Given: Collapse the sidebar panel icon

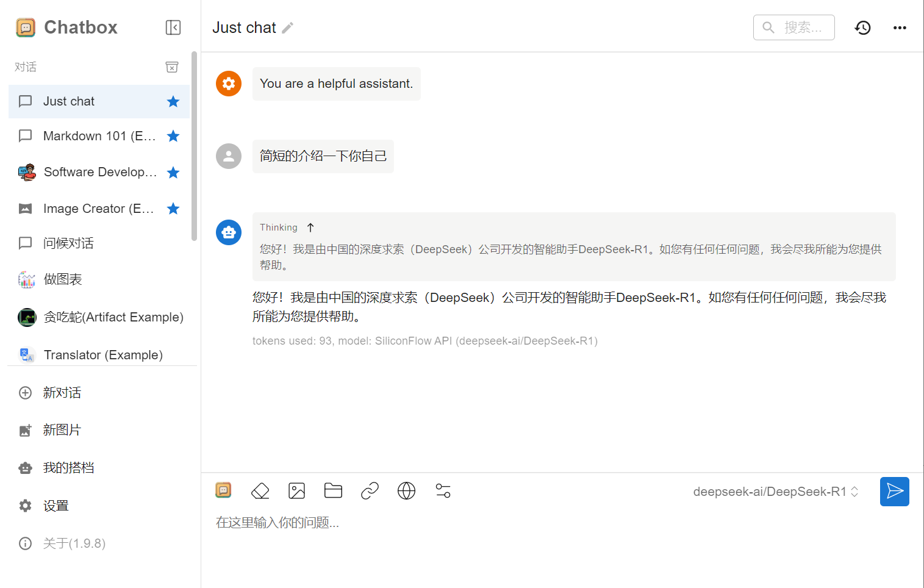Looking at the screenshot, I should coord(173,27).
